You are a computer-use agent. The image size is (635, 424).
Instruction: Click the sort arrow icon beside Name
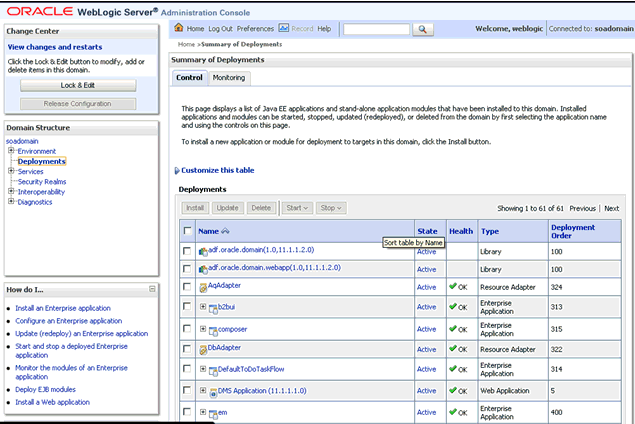pyautogui.click(x=226, y=231)
